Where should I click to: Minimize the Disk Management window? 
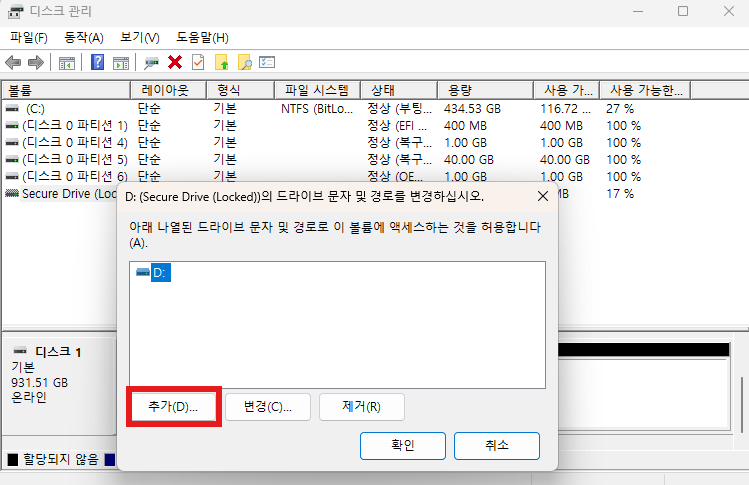point(638,11)
